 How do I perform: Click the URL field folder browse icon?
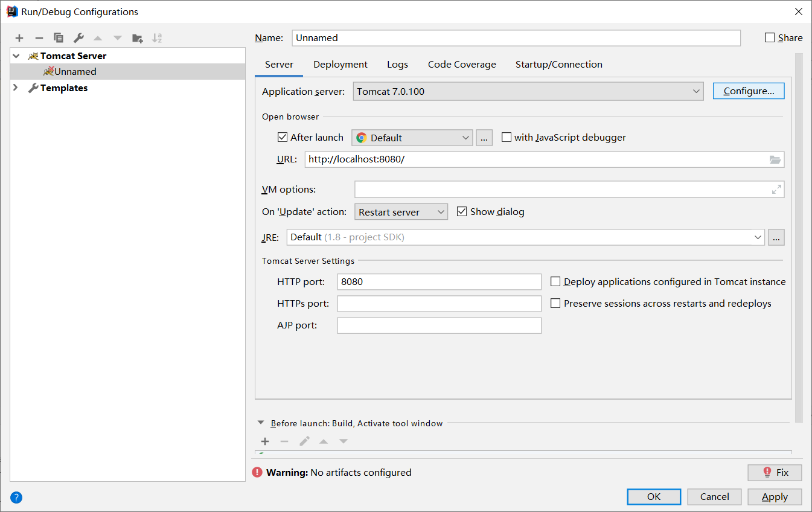point(775,159)
